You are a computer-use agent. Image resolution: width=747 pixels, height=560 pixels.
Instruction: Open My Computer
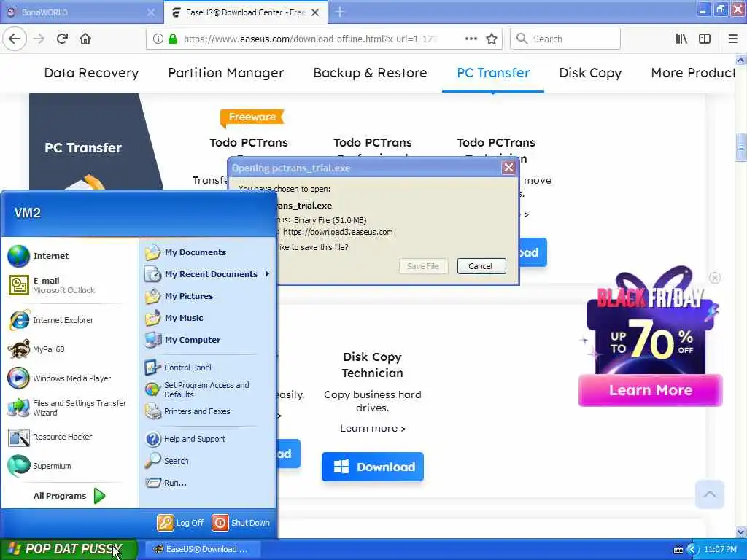coord(208,340)
